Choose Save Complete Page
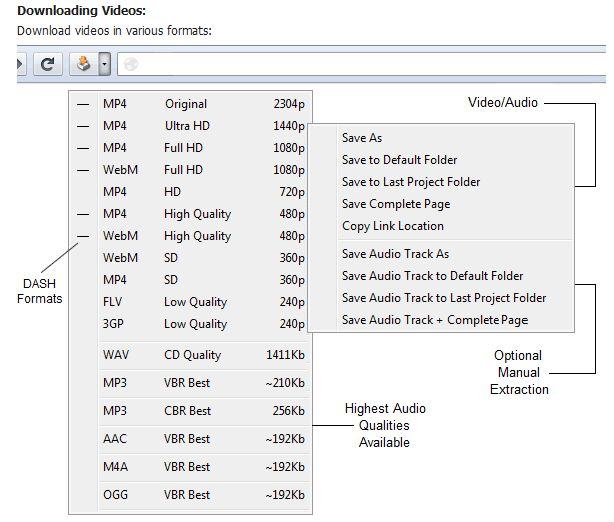 [x=441, y=204]
